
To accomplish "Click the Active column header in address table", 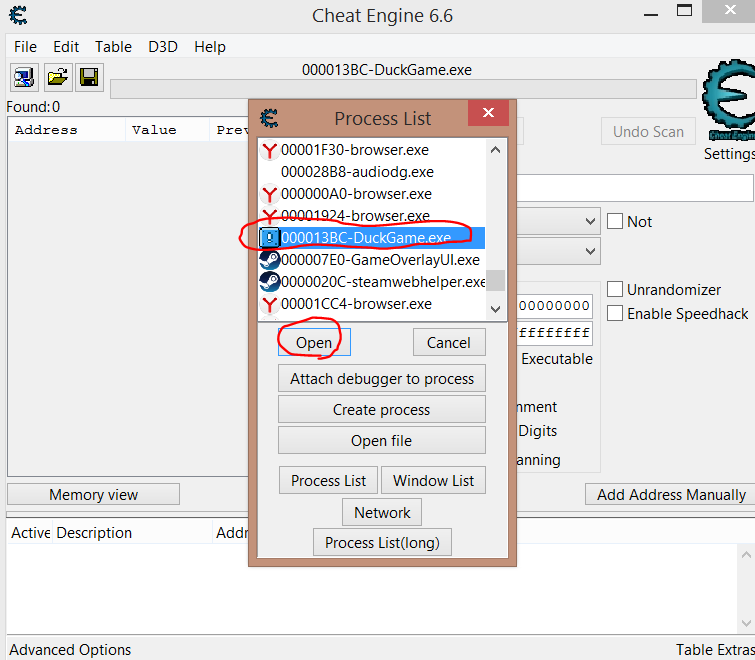I will click(x=30, y=532).
